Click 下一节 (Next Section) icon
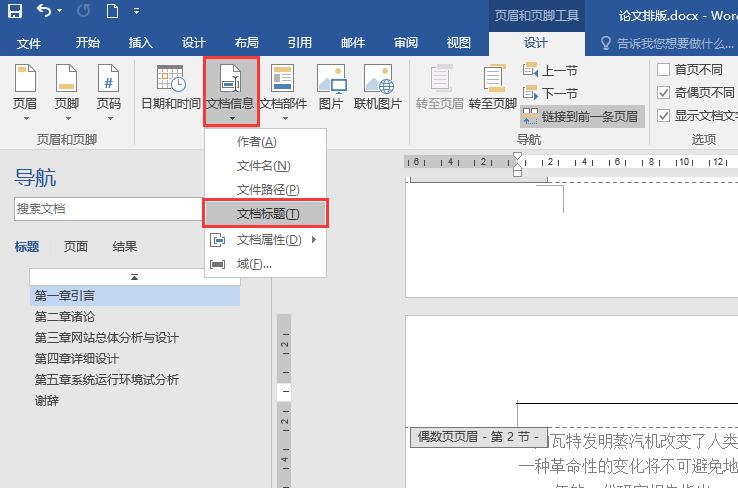The image size is (738, 488). click(x=528, y=93)
